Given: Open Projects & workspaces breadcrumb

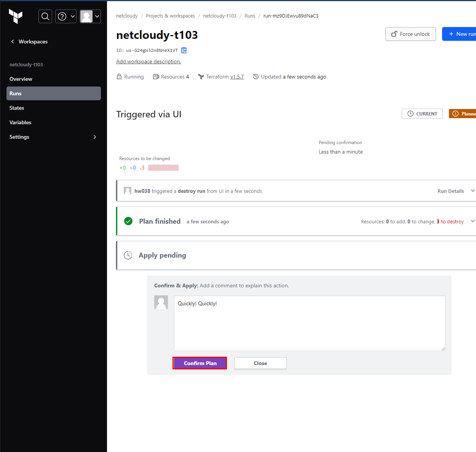Looking at the screenshot, I should tap(170, 16).
